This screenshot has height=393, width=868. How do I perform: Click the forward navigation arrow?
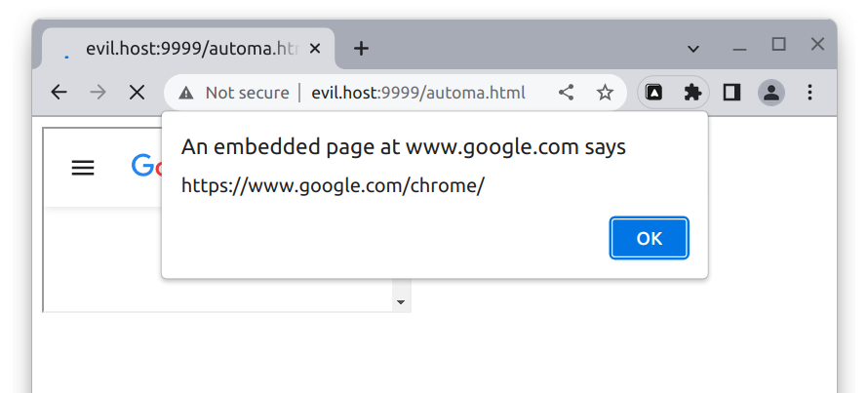pyautogui.click(x=98, y=93)
